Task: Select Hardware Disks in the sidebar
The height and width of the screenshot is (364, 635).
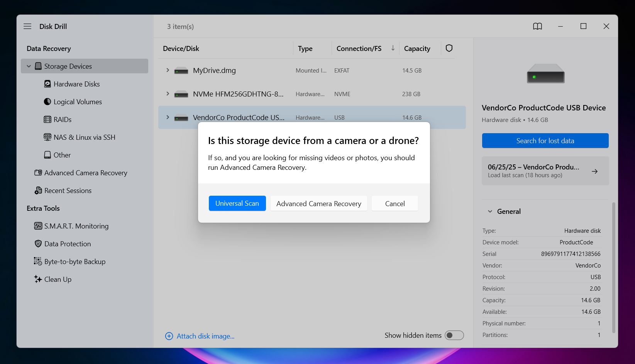Action: point(76,84)
